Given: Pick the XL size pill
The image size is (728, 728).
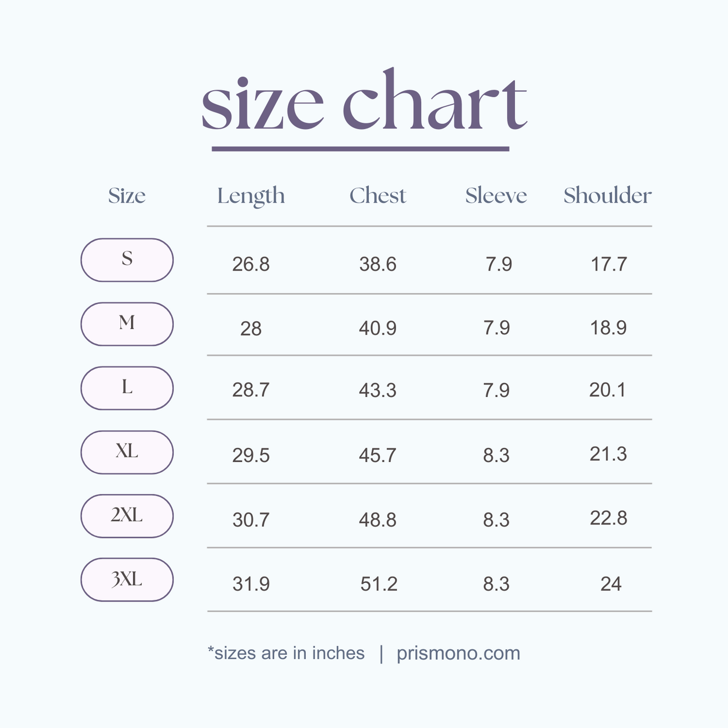Looking at the screenshot, I should (127, 452).
